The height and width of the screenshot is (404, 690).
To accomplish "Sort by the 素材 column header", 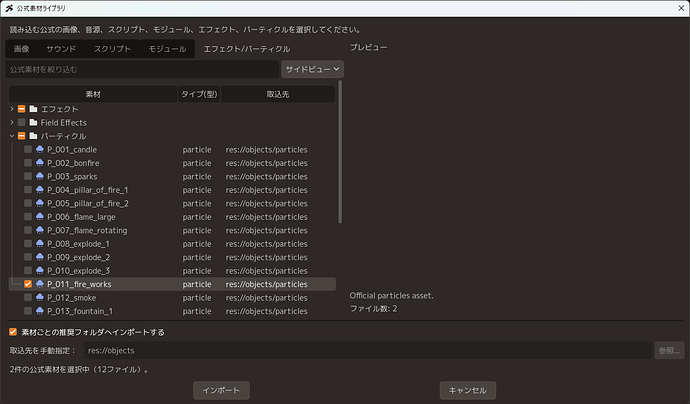I will (93, 94).
